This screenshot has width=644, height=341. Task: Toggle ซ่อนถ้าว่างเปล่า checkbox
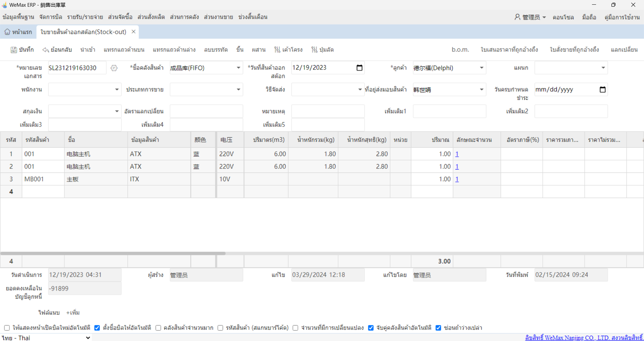[x=438, y=328]
